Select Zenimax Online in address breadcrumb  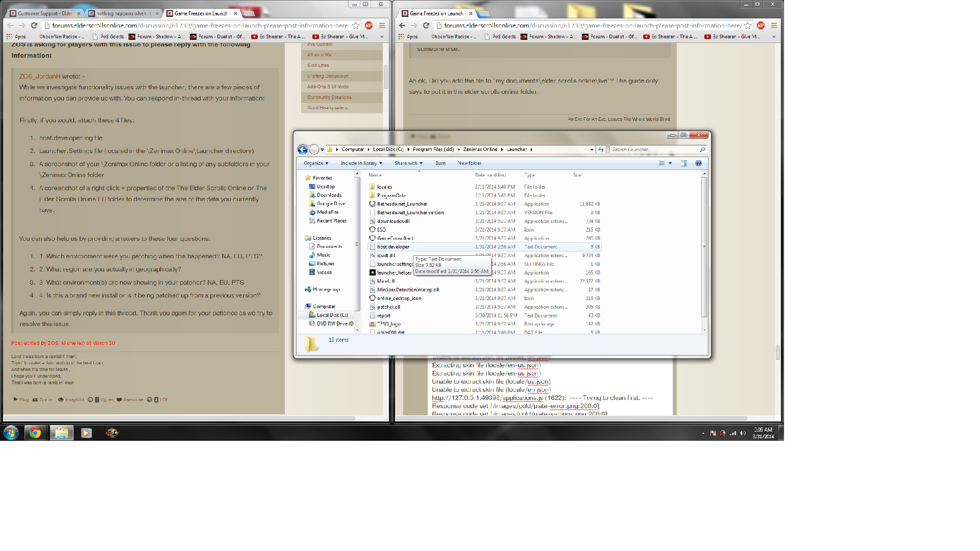[x=480, y=149]
